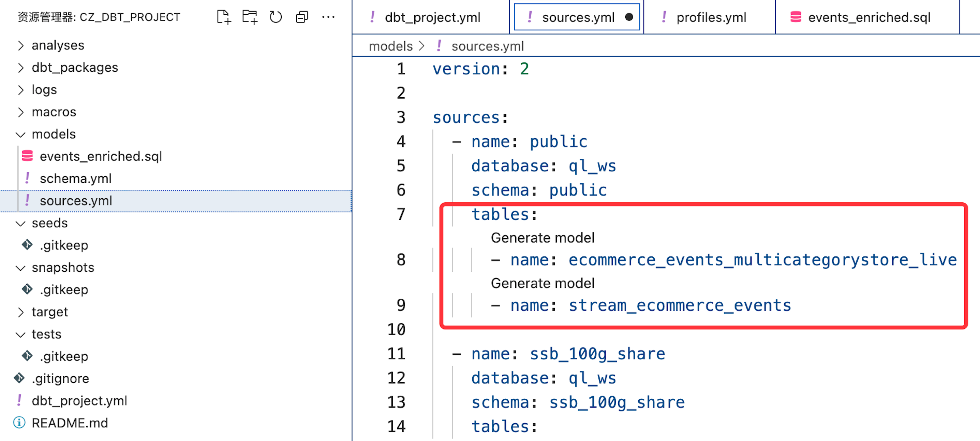The width and height of the screenshot is (980, 441).
Task: Click the New File icon in explorer header
Action: click(x=224, y=17)
